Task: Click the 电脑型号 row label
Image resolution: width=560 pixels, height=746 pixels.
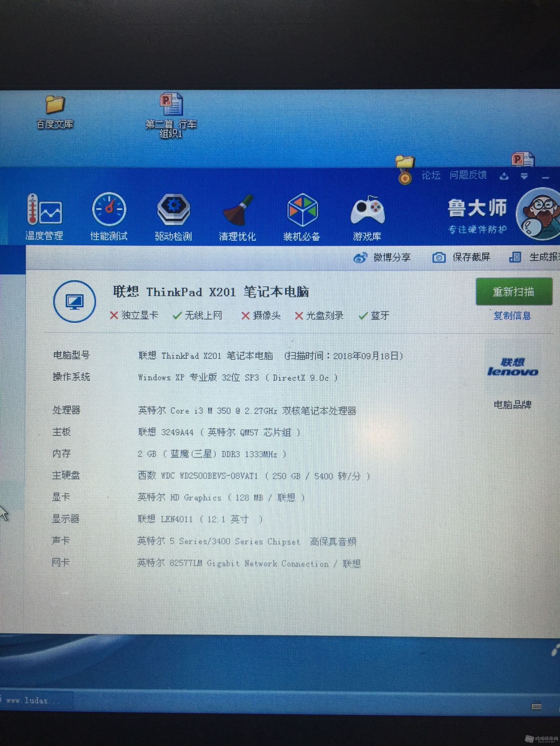Action: coord(71,355)
